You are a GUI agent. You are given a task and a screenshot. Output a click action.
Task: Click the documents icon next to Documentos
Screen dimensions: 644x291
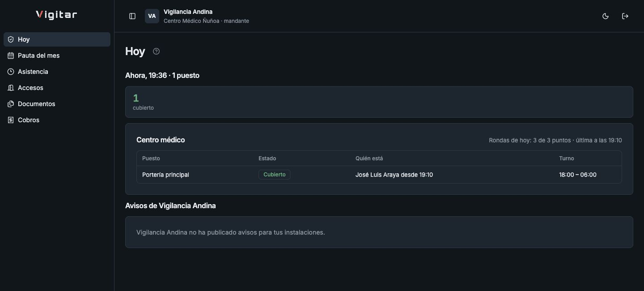11,104
